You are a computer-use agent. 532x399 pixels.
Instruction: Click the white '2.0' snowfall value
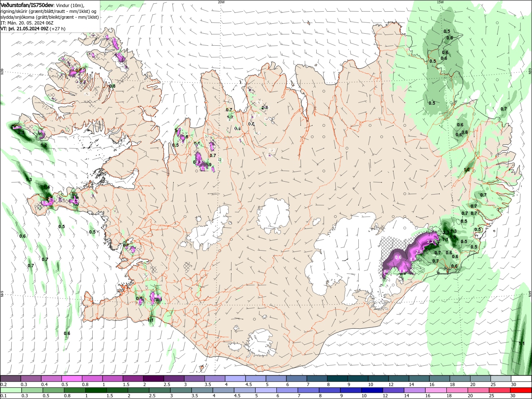[419, 252]
